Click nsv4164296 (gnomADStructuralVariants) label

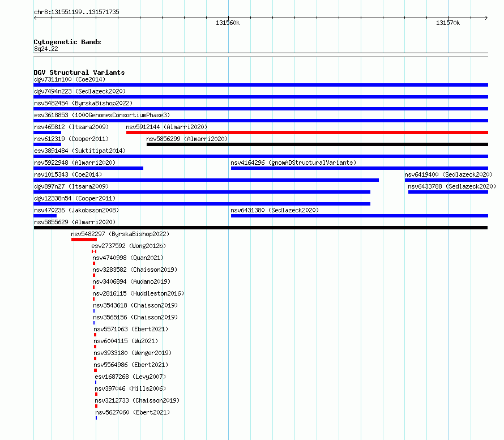(293, 163)
